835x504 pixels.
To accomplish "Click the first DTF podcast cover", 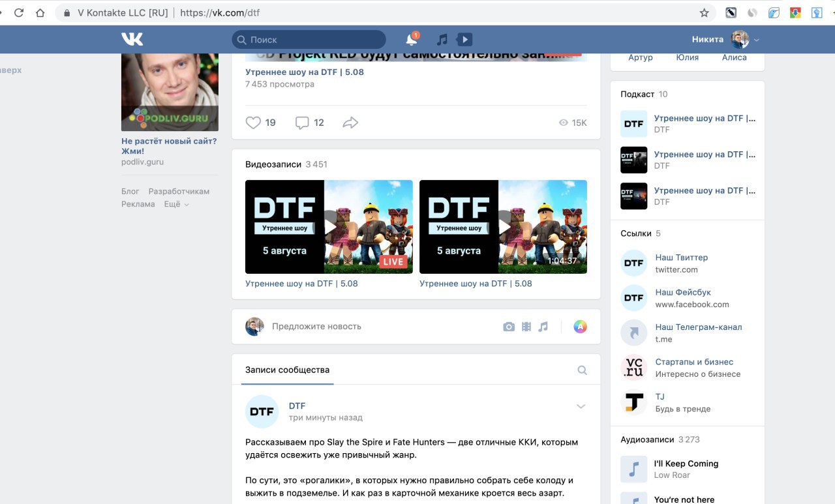I will click(x=633, y=123).
